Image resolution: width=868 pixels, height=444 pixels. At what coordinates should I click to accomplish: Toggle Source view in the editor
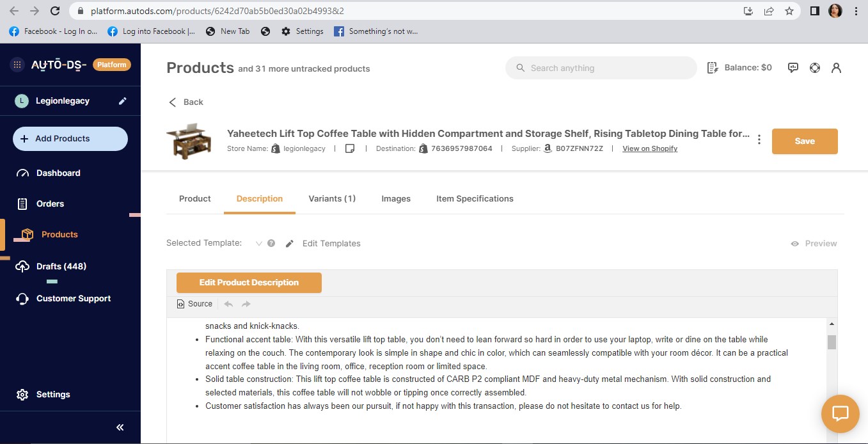[x=194, y=304]
